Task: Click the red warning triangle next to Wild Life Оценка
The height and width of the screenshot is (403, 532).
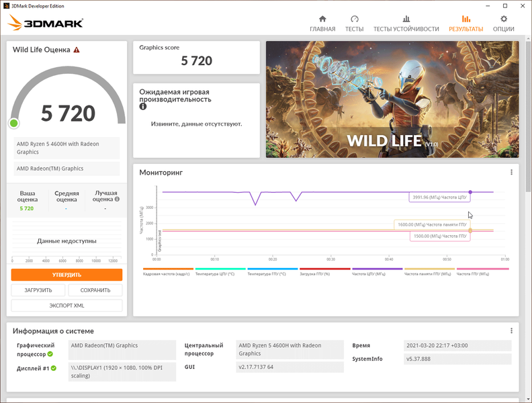Action: coord(77,50)
